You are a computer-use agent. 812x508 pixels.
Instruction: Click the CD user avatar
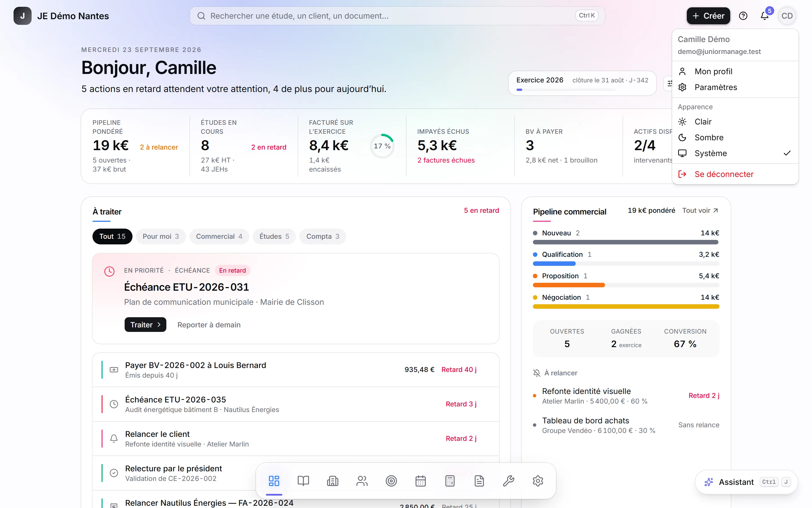[787, 16]
